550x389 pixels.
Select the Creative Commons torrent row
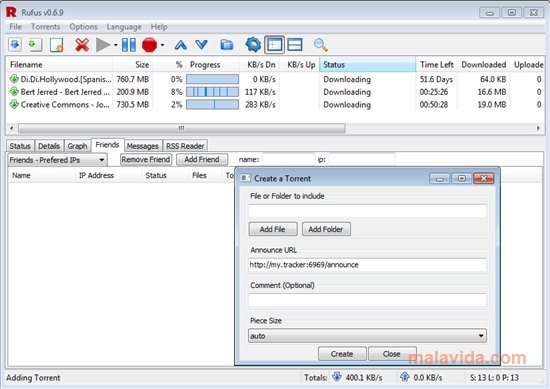[x=275, y=105]
